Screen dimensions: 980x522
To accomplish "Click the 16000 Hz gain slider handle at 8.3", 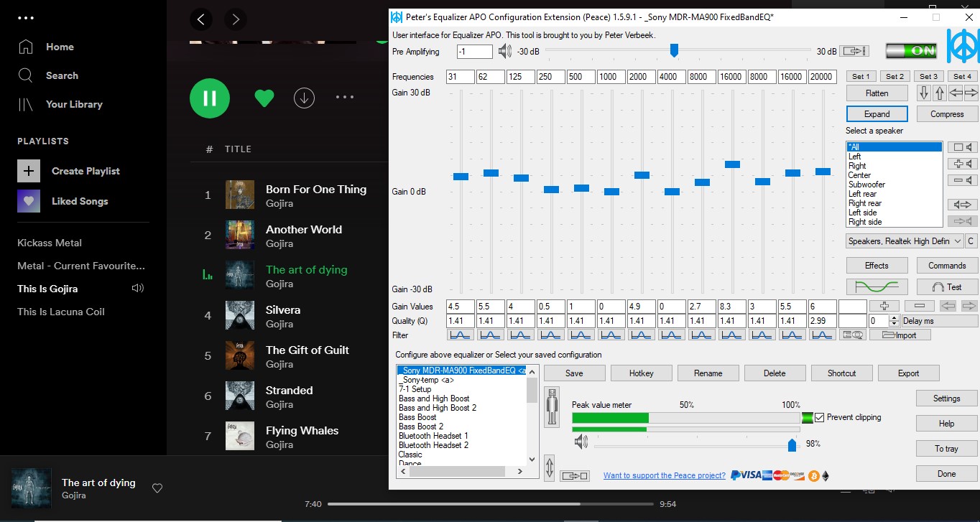I will (732, 164).
